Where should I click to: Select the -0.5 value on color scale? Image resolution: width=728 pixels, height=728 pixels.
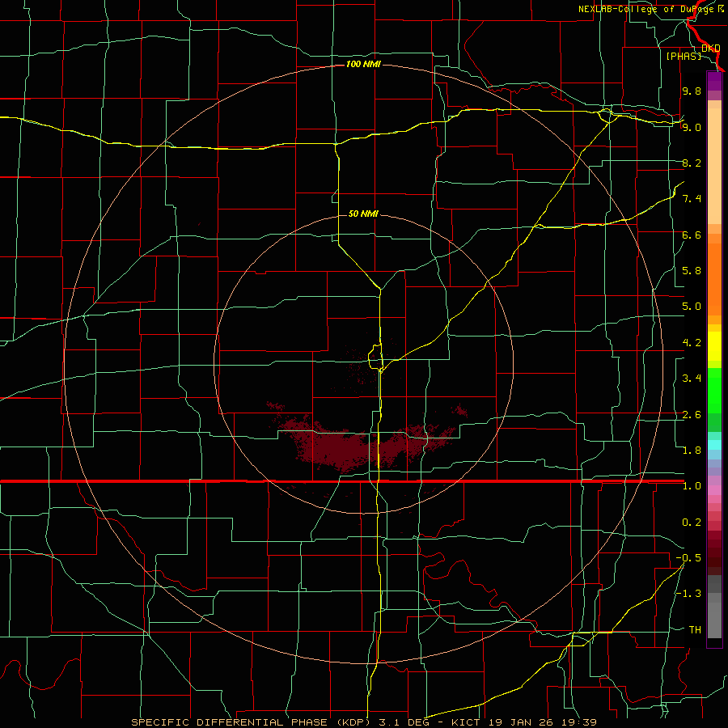688,558
